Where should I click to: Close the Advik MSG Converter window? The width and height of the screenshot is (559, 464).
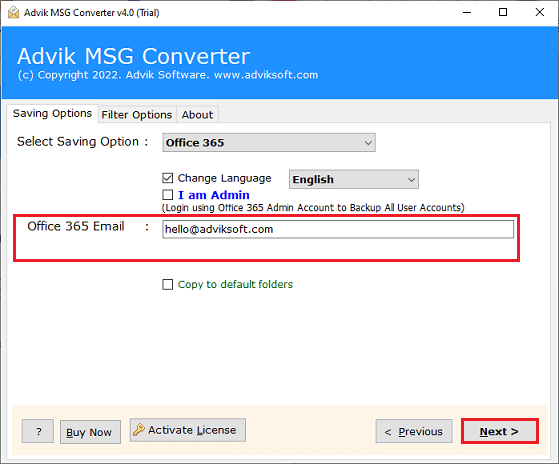[x=540, y=12]
